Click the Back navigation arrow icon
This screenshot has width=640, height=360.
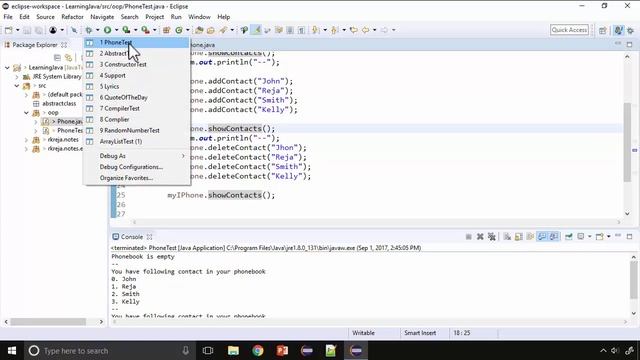pyautogui.click(x=365, y=30)
